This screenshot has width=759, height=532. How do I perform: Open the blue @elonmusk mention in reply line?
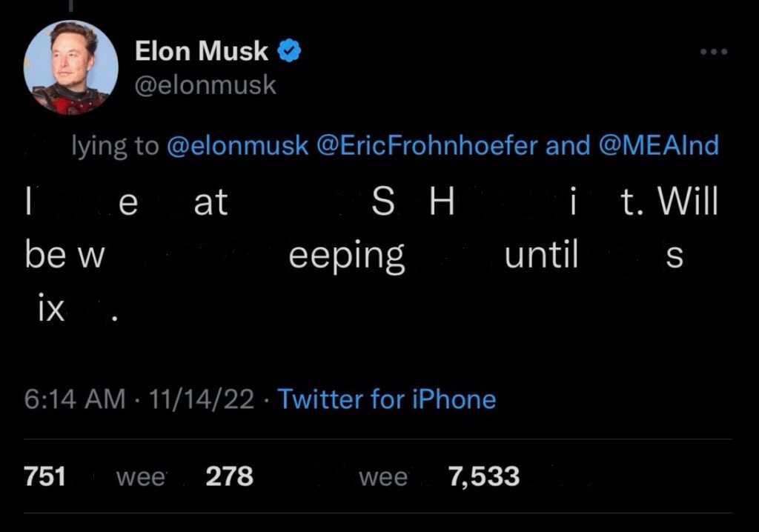[238, 146]
